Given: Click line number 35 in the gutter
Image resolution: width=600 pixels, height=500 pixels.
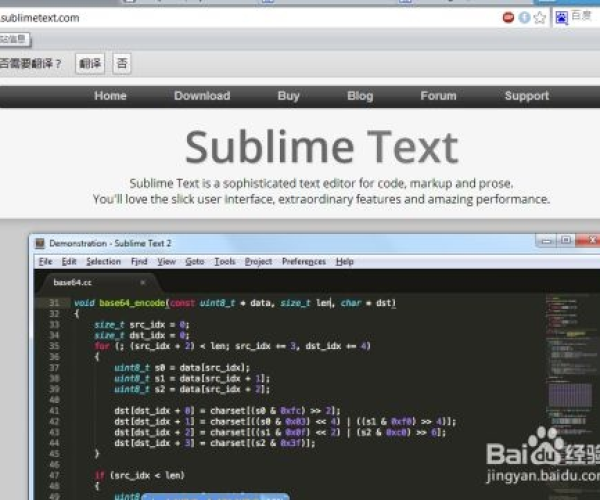Looking at the screenshot, I should tap(54, 346).
